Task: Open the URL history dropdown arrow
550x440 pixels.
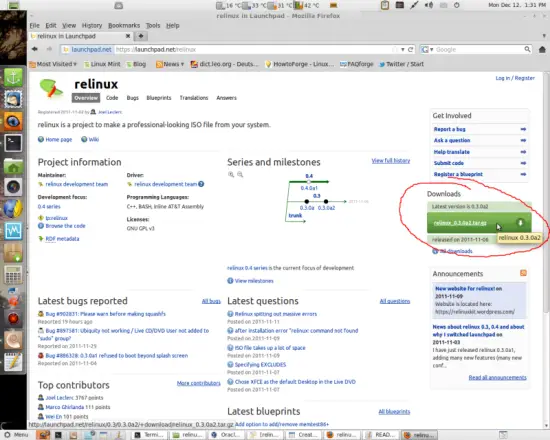Action: 403,49
